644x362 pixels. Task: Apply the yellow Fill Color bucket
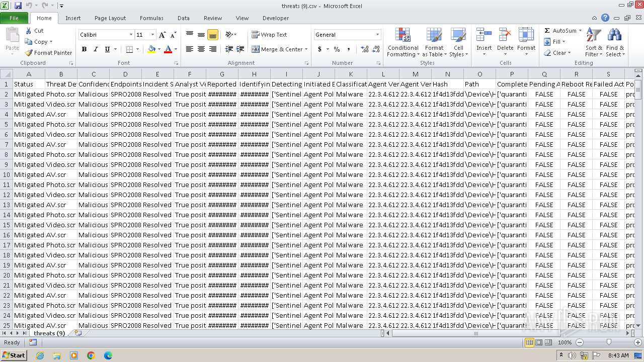pyautogui.click(x=151, y=49)
